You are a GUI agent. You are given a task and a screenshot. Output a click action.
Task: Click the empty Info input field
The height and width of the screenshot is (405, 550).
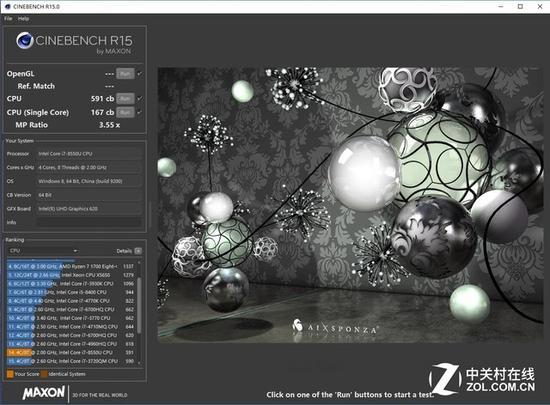[89, 222]
